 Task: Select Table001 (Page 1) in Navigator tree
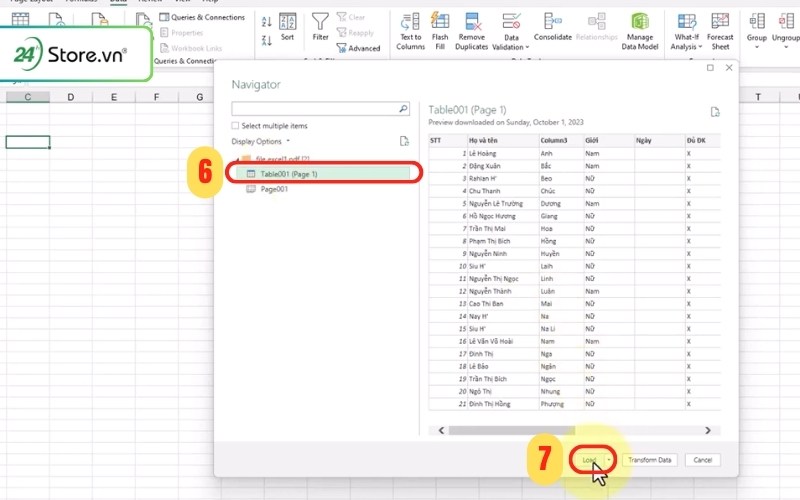[x=323, y=174]
